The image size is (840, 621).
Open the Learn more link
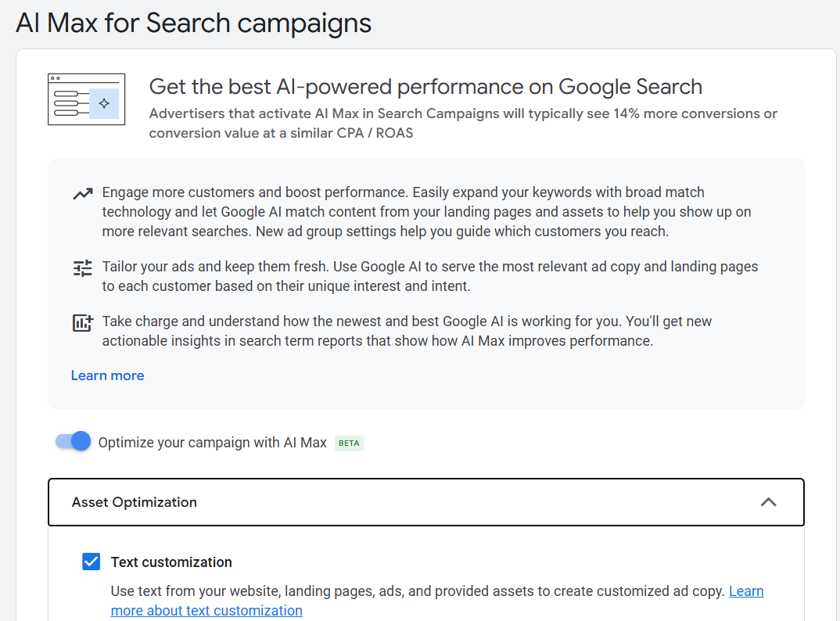coord(107,375)
